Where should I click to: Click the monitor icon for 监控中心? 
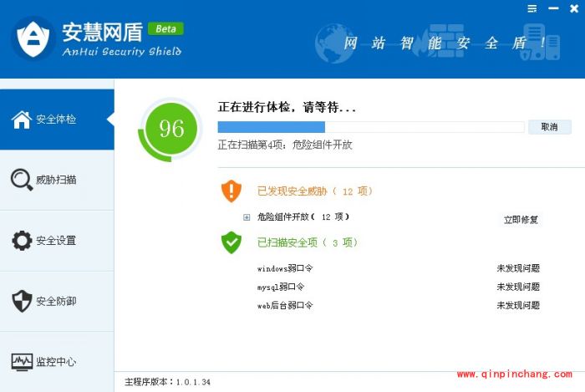(22, 362)
